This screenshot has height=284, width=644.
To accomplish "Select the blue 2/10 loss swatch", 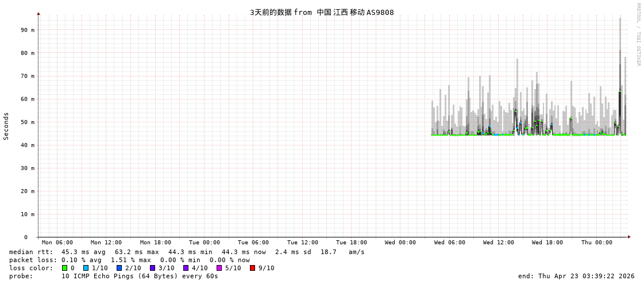I will 119,268.
